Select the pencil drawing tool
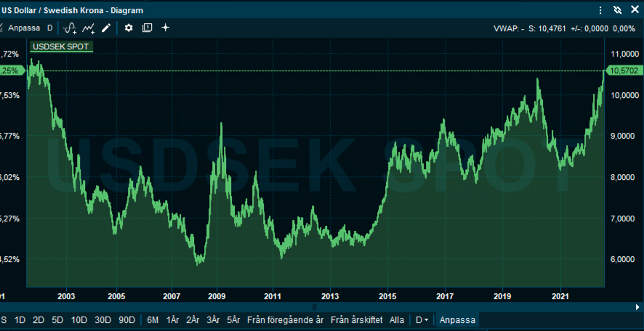This screenshot has width=644, height=331. [106, 28]
